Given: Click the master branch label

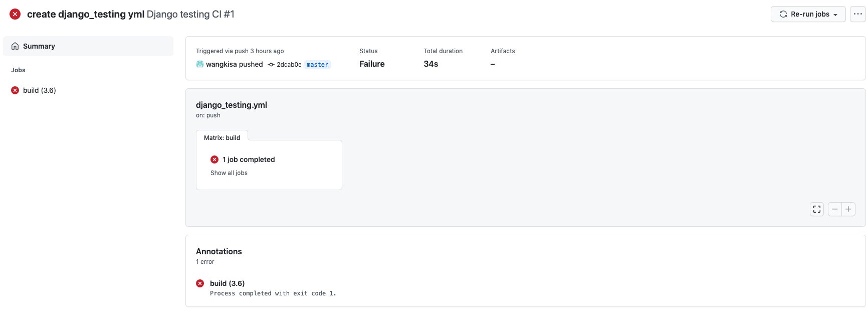Looking at the screenshot, I should 317,64.
